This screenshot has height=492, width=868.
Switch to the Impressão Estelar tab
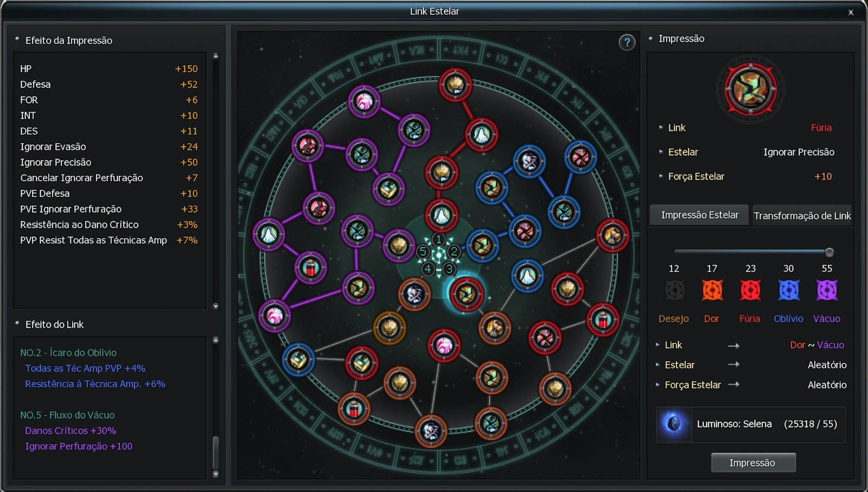[x=699, y=215]
